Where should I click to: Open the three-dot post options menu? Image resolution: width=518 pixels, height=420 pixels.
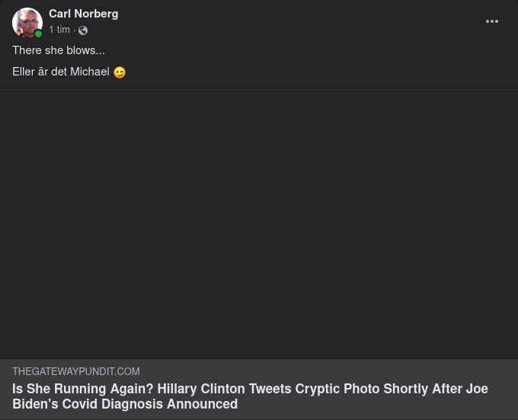tap(492, 21)
